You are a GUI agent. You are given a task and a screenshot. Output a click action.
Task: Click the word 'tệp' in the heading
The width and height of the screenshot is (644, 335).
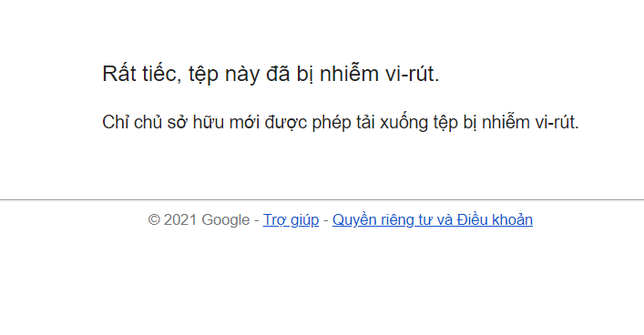tap(203, 75)
